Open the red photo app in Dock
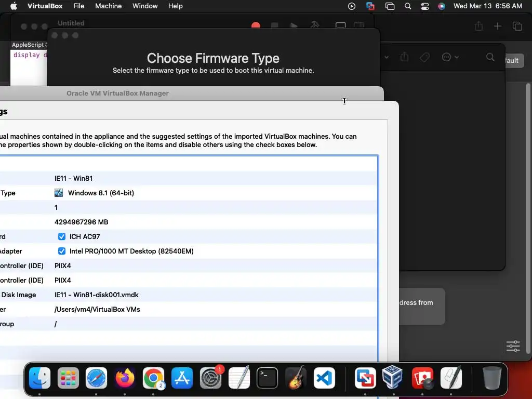The width and height of the screenshot is (532, 399). 422,378
